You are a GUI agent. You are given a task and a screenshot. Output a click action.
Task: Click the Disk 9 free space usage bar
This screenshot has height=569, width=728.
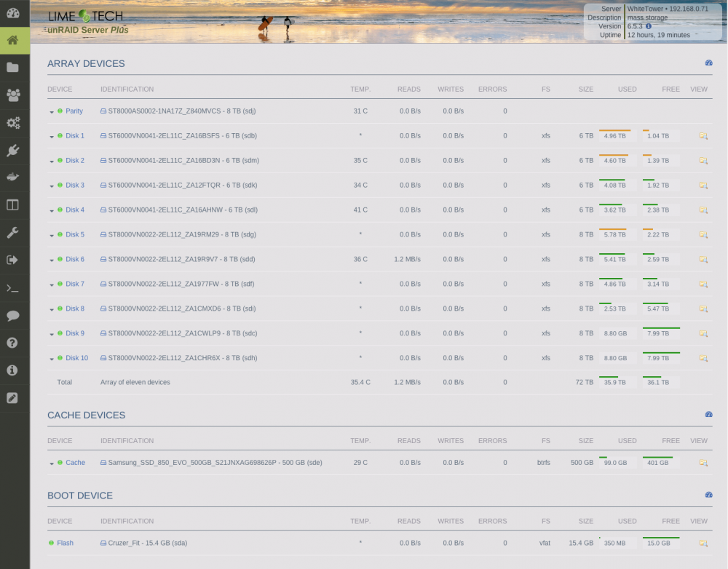[661, 333]
